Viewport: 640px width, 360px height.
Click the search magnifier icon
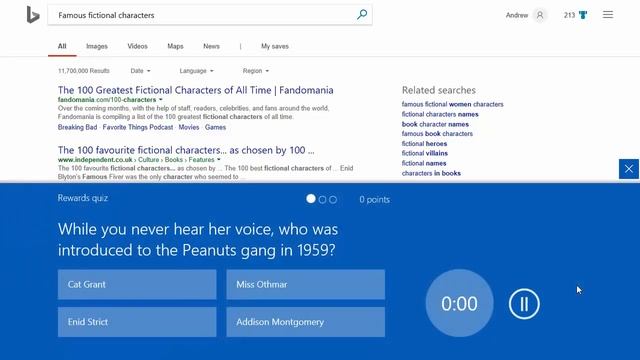tap(362, 15)
